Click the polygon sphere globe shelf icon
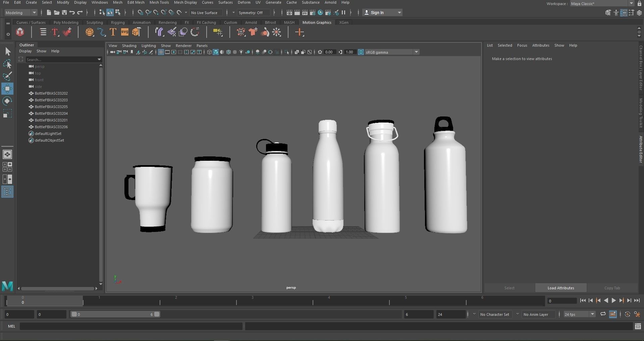This screenshot has height=341, width=644. (90, 32)
